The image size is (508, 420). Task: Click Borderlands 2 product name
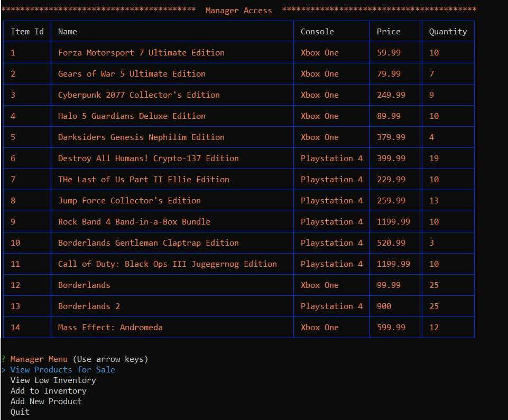(89, 306)
